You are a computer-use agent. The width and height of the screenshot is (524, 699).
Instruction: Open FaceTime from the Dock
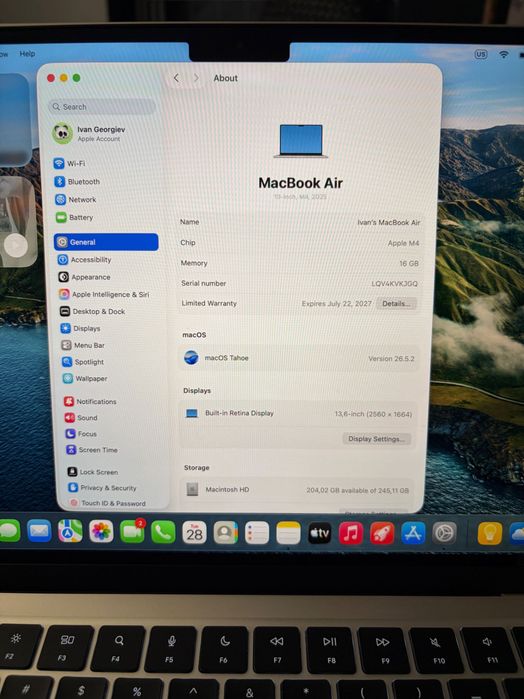[132, 531]
